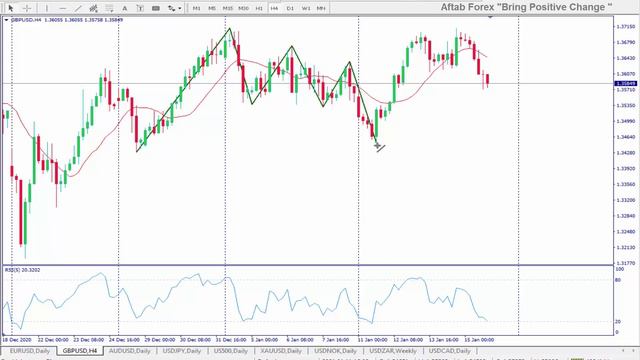640x360 pixels.
Task: Switch to MN monthly timeframe
Action: (321, 8)
